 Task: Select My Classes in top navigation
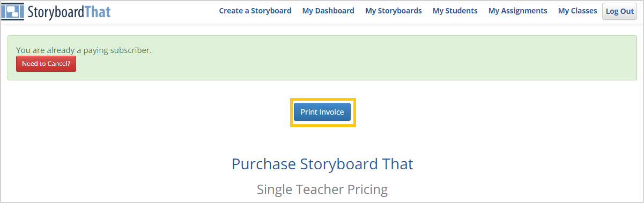578,11
